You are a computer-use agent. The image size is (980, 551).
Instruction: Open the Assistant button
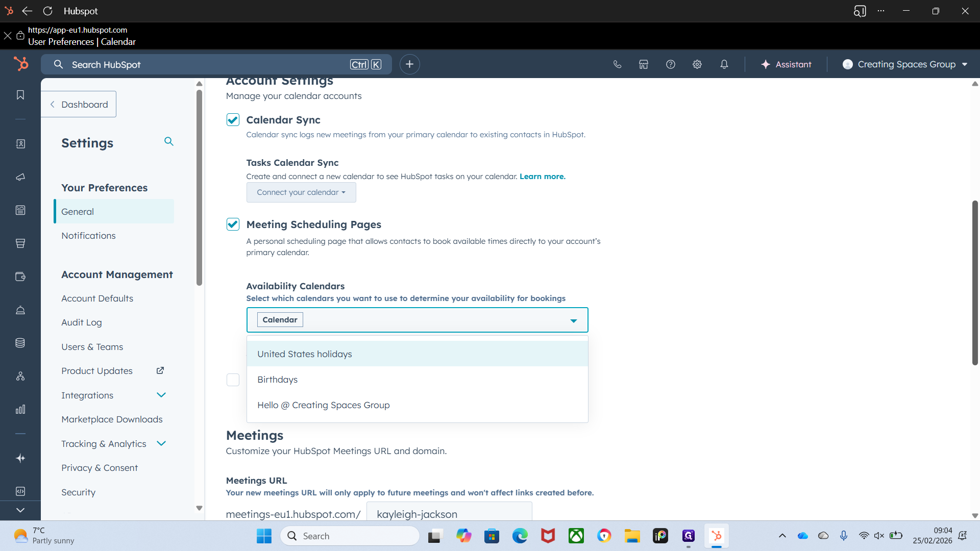point(786,64)
